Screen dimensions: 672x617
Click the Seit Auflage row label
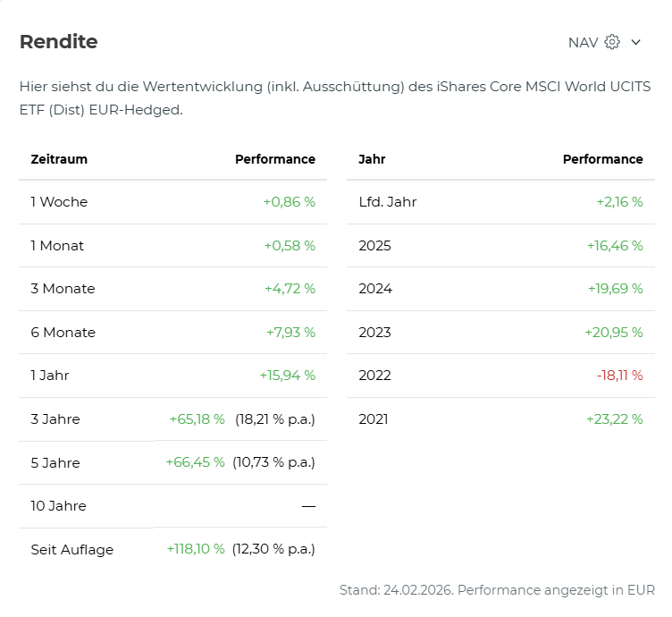point(71,550)
